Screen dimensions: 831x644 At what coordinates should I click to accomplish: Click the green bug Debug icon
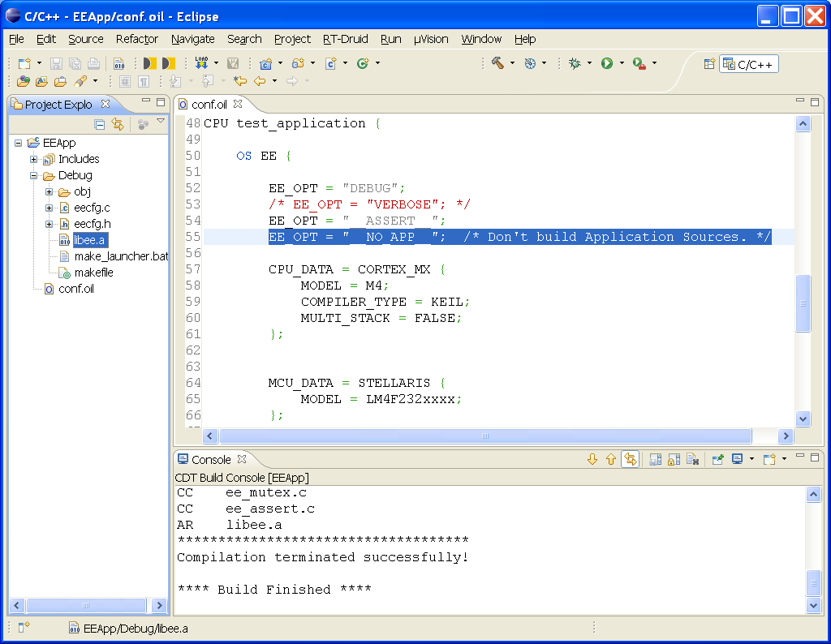[575, 63]
